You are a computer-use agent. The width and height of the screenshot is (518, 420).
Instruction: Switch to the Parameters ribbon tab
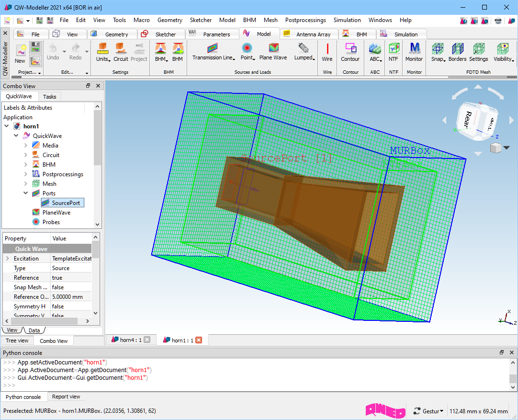coord(212,34)
